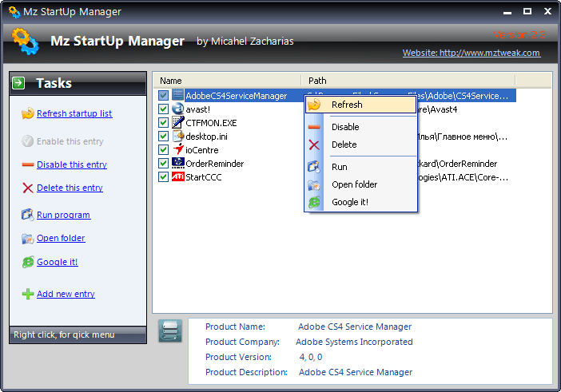Uncheck the avast! startup entry checkbox
The height and width of the screenshot is (392, 561).
[x=163, y=109]
